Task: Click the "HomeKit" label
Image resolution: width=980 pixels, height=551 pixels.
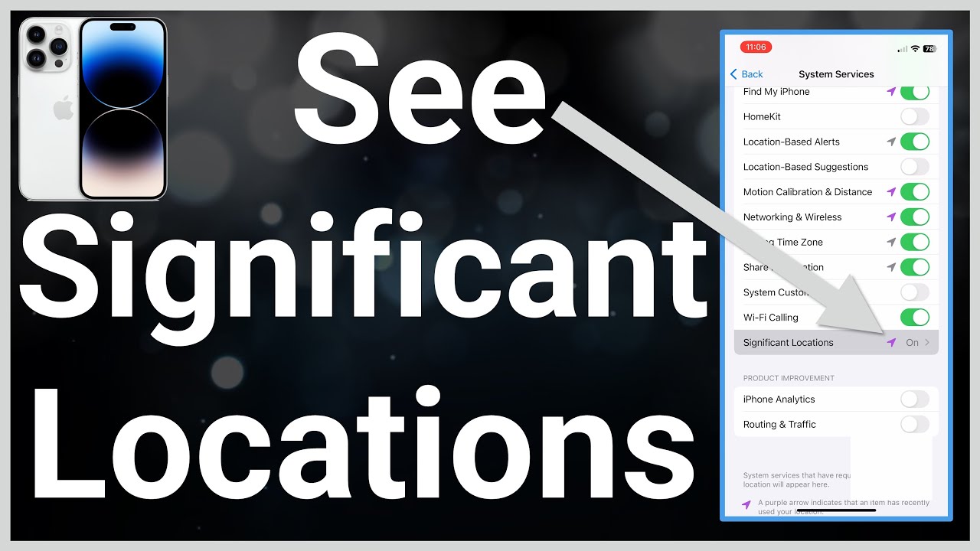Action: click(x=762, y=116)
